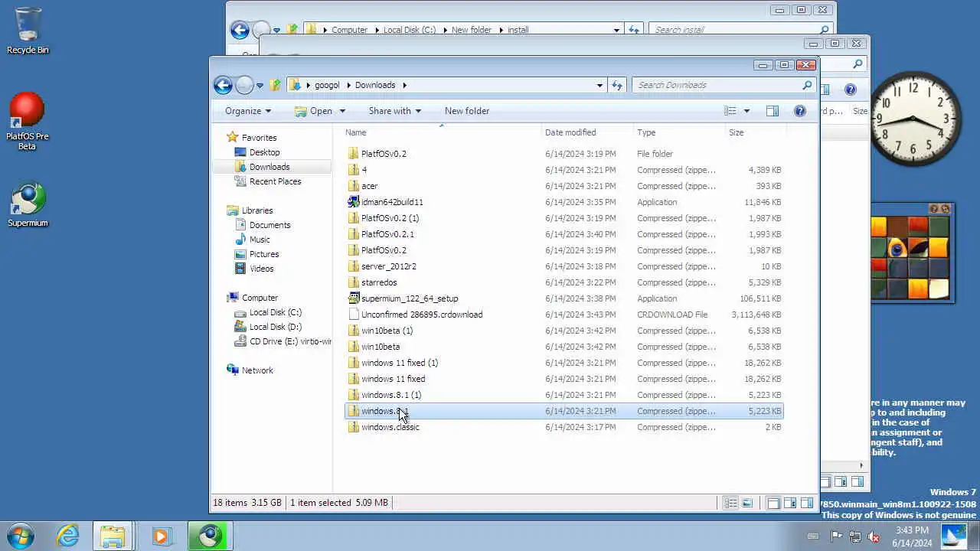Open Internet Explorer from the taskbar
Image resolution: width=980 pixels, height=551 pixels.
[68, 536]
